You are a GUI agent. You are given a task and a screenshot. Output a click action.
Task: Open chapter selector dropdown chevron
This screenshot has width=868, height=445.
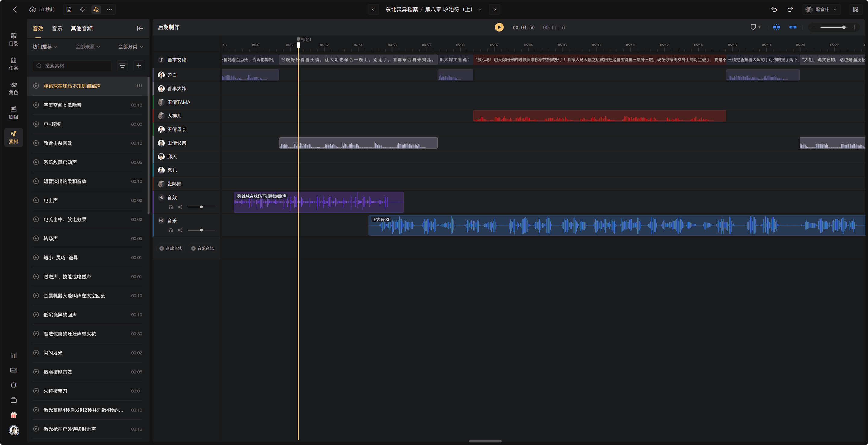(480, 9)
